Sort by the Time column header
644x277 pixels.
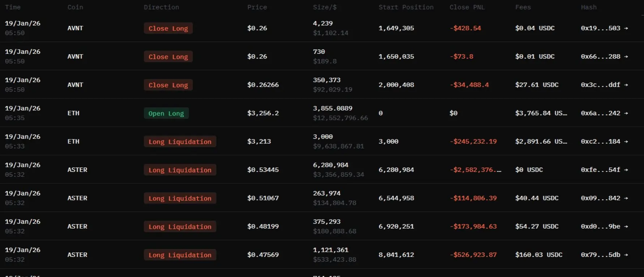click(x=13, y=7)
